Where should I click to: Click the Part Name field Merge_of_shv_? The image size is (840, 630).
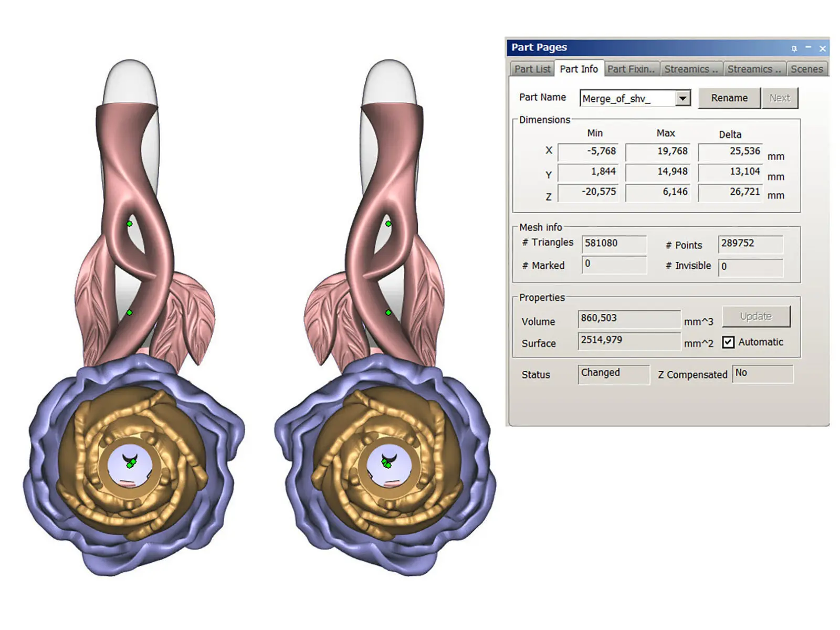click(627, 98)
